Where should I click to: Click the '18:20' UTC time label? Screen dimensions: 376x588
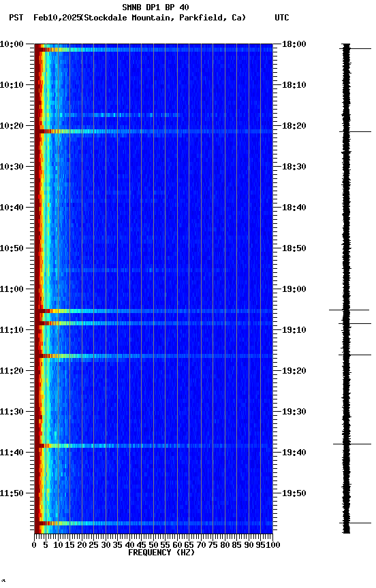294,126
